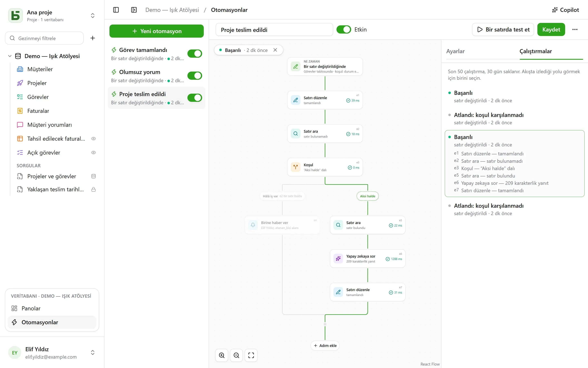Turn off the Etkin toggle
The image size is (588, 368).
344,29
